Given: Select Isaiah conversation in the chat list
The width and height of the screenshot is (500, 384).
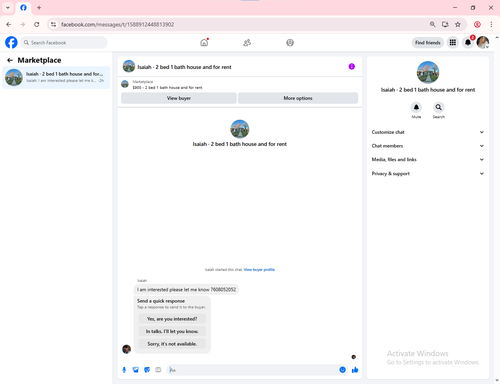Looking at the screenshot, I should pyautogui.click(x=56, y=77).
